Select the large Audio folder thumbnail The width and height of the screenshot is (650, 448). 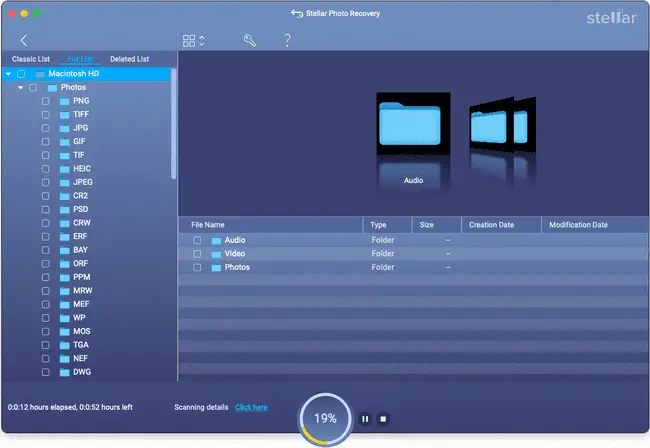(413, 124)
